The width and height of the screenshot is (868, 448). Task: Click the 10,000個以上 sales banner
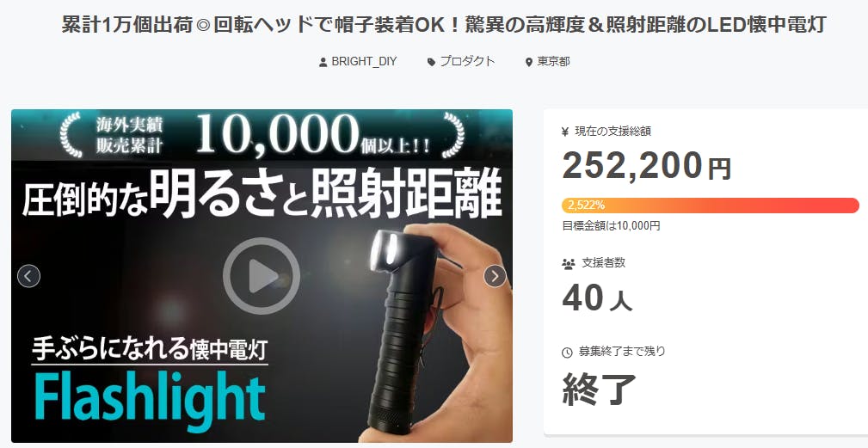(x=262, y=134)
